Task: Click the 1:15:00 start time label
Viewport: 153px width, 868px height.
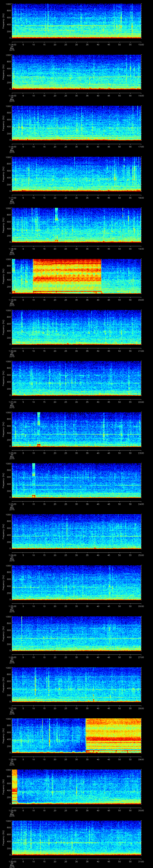Action: pos(12,96)
